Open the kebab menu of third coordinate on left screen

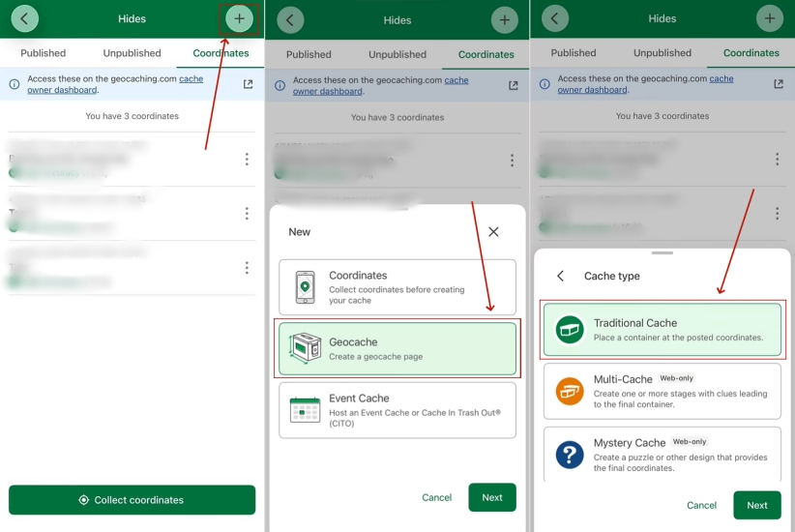247,267
